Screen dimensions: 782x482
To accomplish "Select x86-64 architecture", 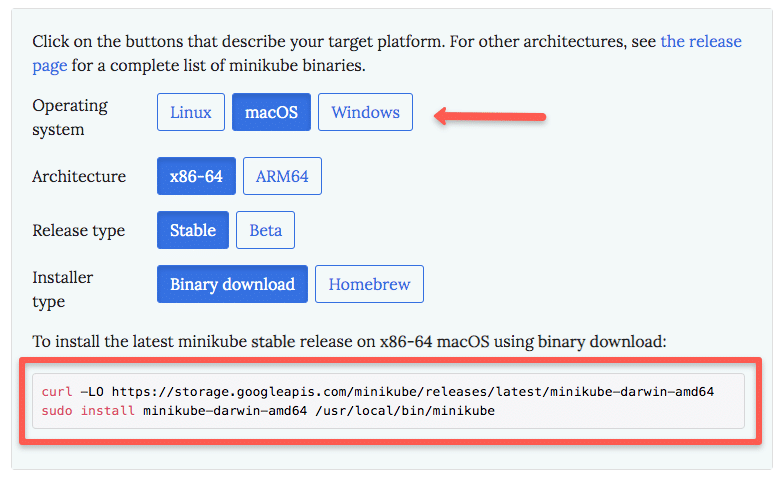I will [196, 176].
